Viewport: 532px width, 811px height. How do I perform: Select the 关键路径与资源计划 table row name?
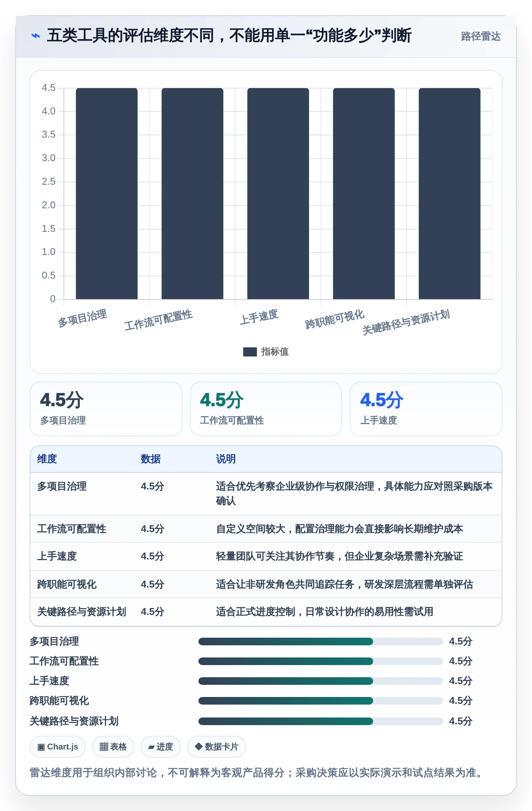click(82, 612)
